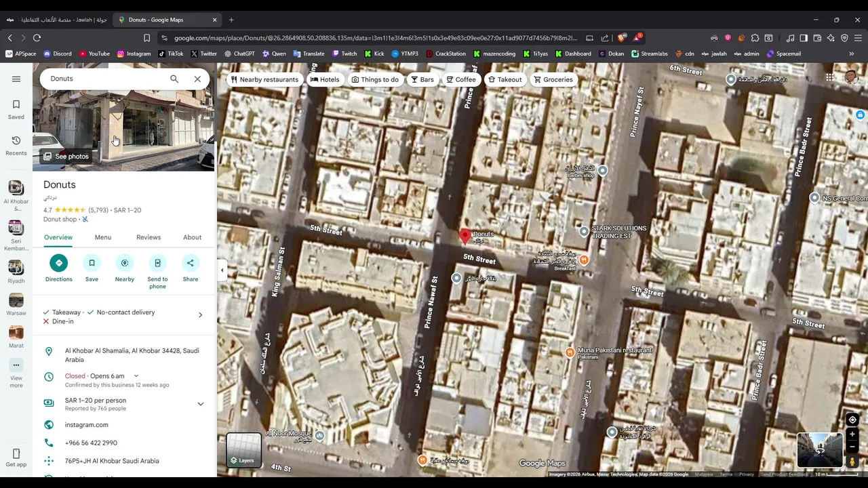Expand the SAR 1–20 per person price details

pos(200,404)
